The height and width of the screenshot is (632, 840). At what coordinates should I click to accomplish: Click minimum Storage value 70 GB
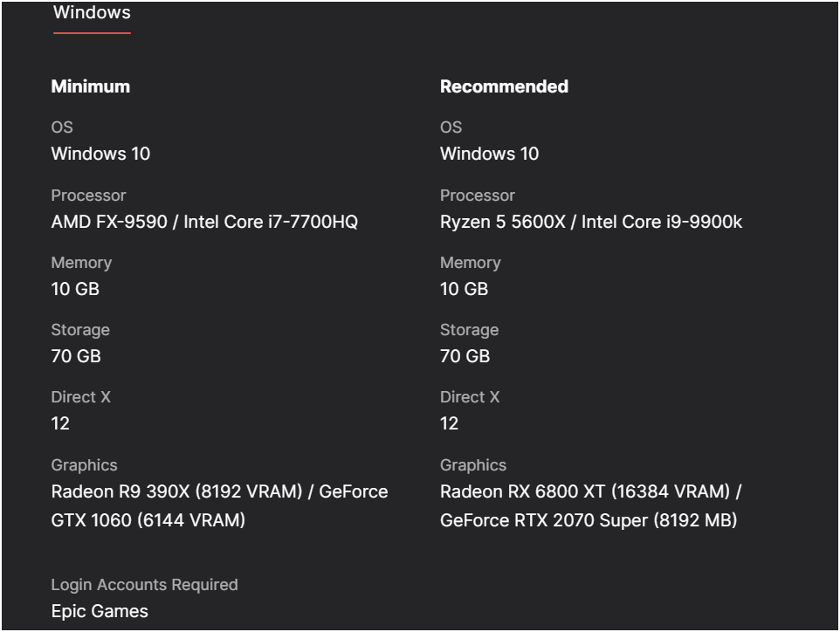(x=76, y=356)
